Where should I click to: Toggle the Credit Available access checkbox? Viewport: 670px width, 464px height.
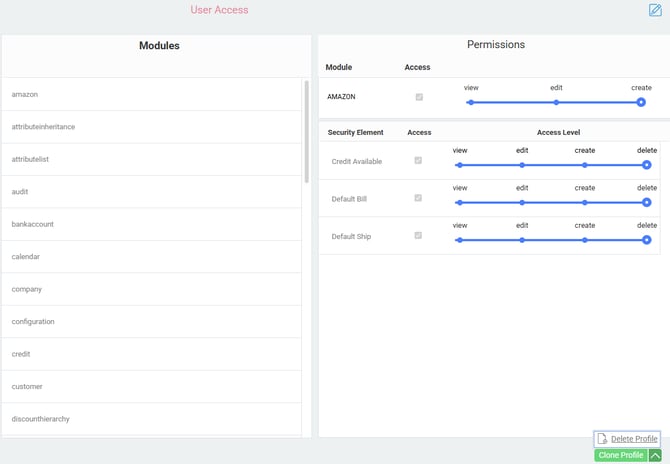click(418, 160)
